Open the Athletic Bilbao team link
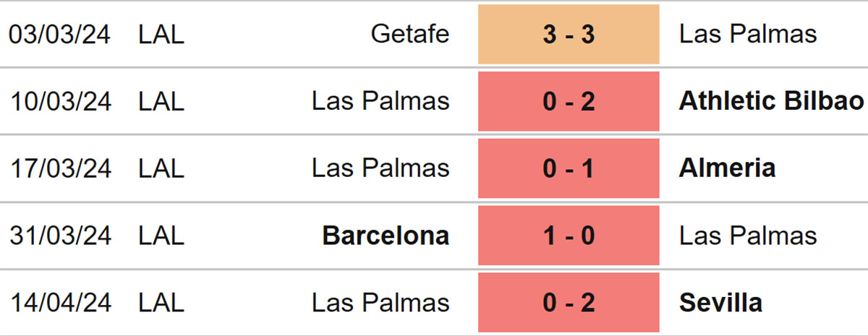This screenshot has width=868, height=336. coord(772,101)
